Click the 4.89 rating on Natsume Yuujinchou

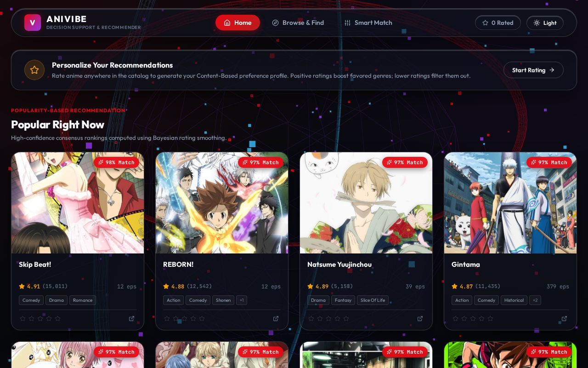click(x=318, y=286)
